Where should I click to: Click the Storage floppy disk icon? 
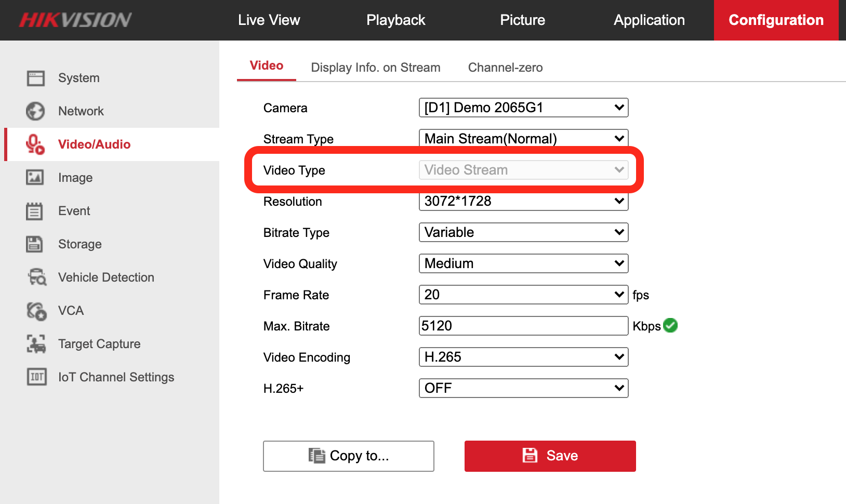35,244
